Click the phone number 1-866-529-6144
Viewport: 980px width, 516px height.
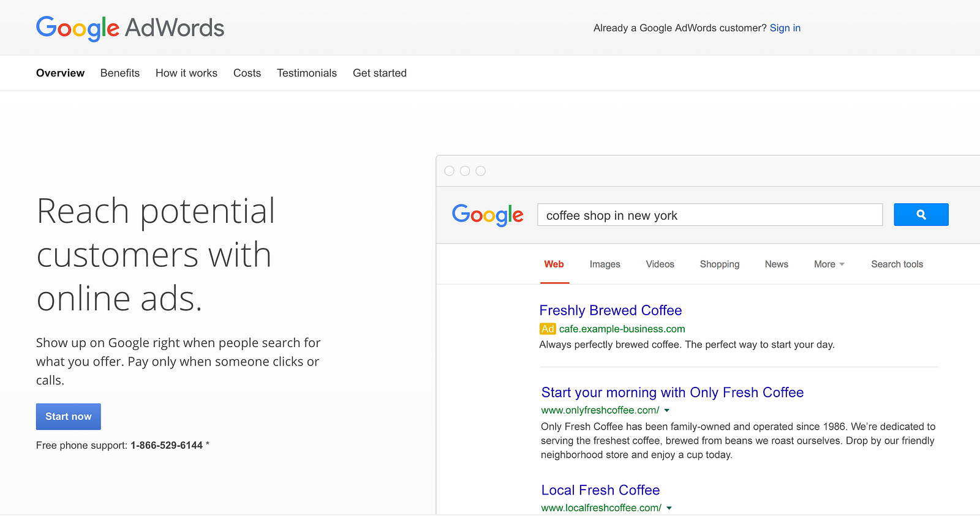coord(167,446)
